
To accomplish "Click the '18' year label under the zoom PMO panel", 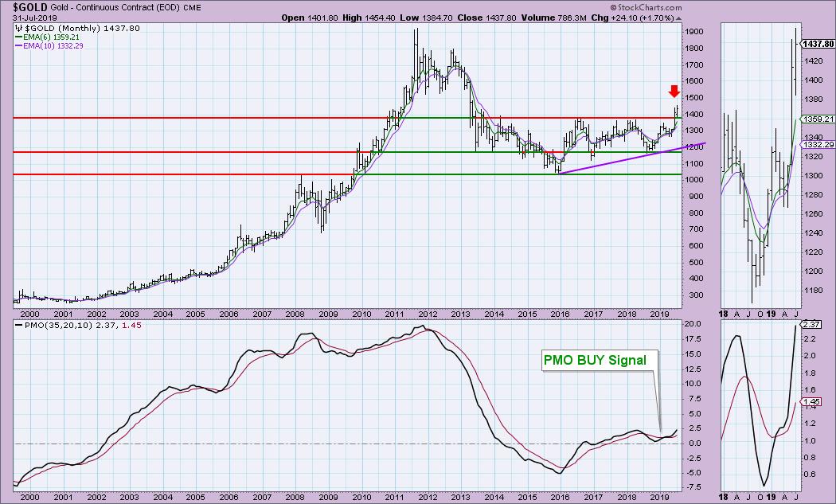I will tap(724, 497).
